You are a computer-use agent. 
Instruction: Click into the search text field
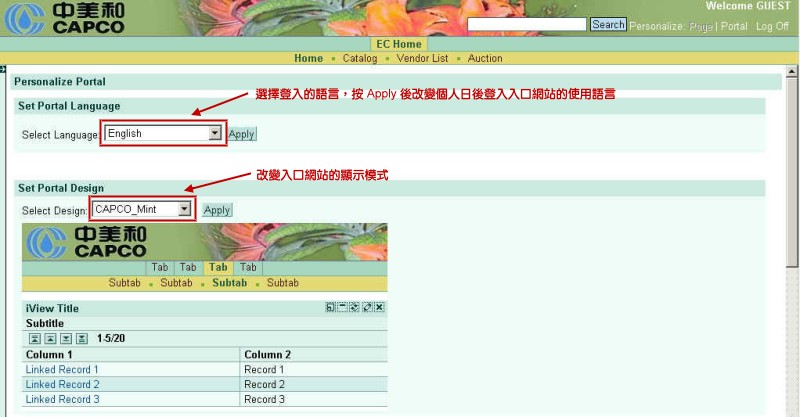coord(526,24)
